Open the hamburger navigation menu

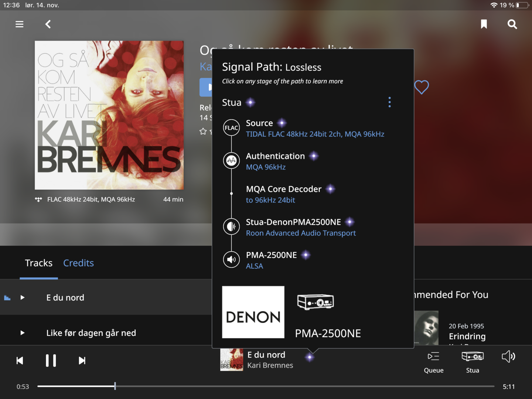click(20, 24)
